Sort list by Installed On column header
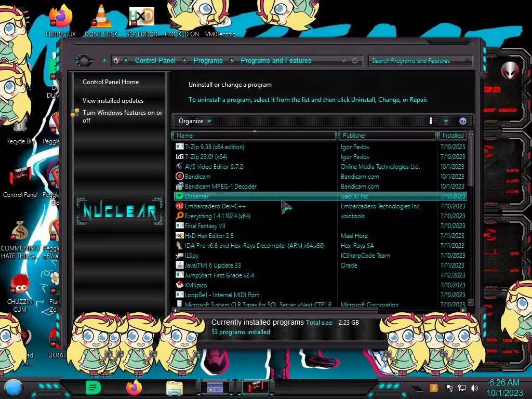The width and height of the screenshot is (532, 399). coord(453,136)
